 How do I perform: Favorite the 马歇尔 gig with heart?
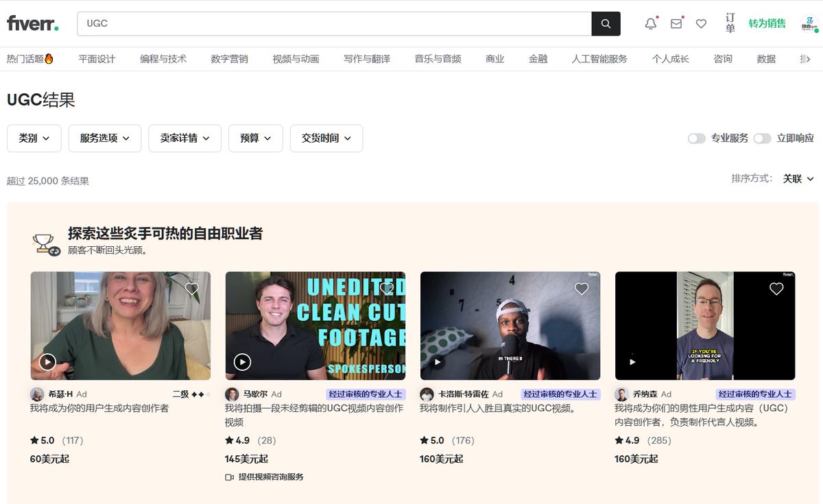pos(387,289)
